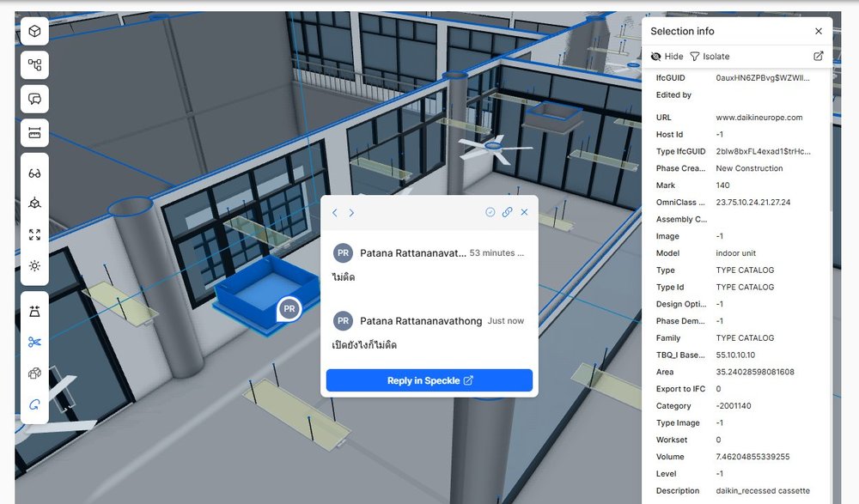859x504 pixels.
Task: Click OmniClass value 23.75.10.24.21.27.24
Action: (x=752, y=202)
